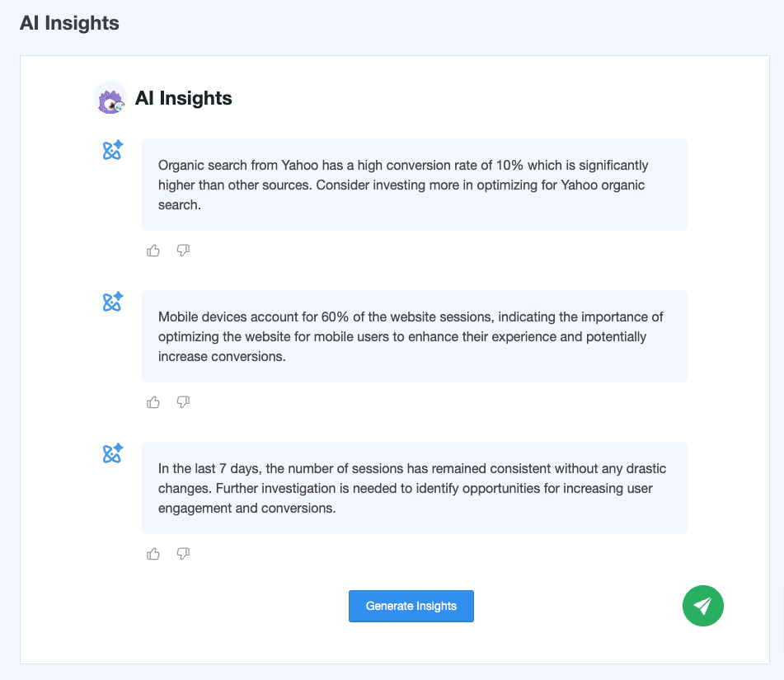Dislike the 7-day sessions insight
The width and height of the screenshot is (784, 680).
[183, 553]
